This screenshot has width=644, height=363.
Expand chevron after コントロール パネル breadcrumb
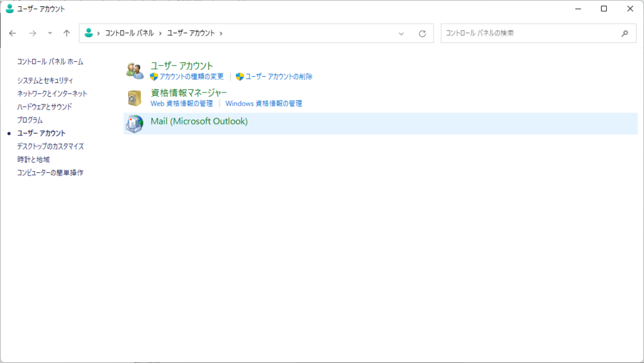(160, 33)
